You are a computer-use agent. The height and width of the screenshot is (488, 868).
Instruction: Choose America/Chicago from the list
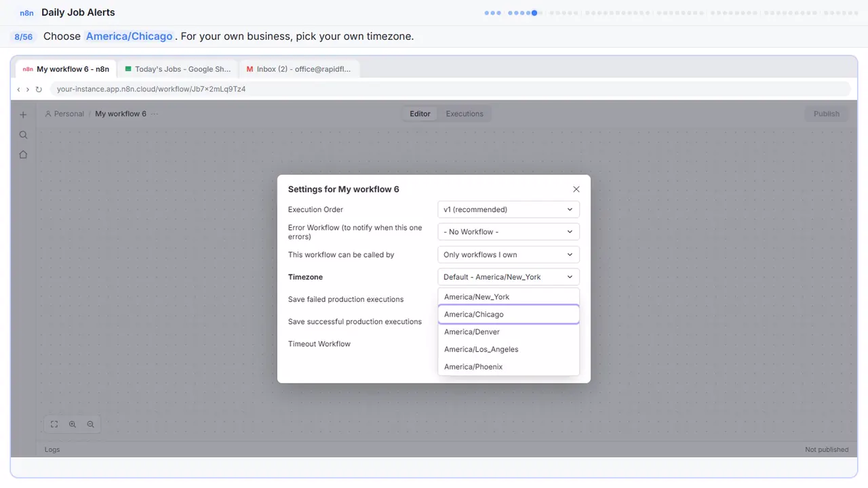509,314
